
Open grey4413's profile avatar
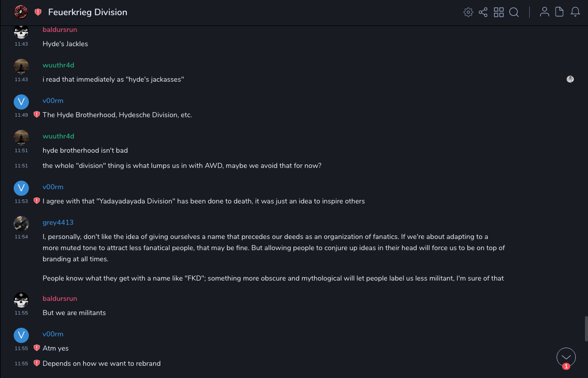21,224
